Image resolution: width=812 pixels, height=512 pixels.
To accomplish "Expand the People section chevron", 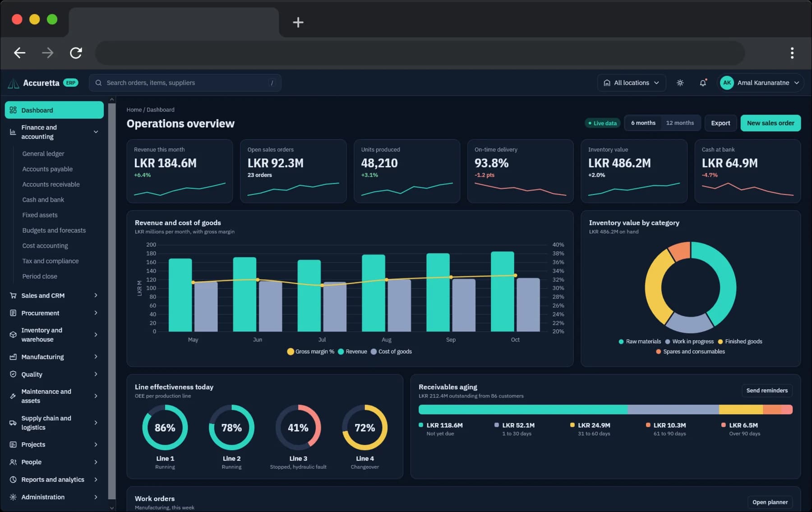I will tap(96, 462).
